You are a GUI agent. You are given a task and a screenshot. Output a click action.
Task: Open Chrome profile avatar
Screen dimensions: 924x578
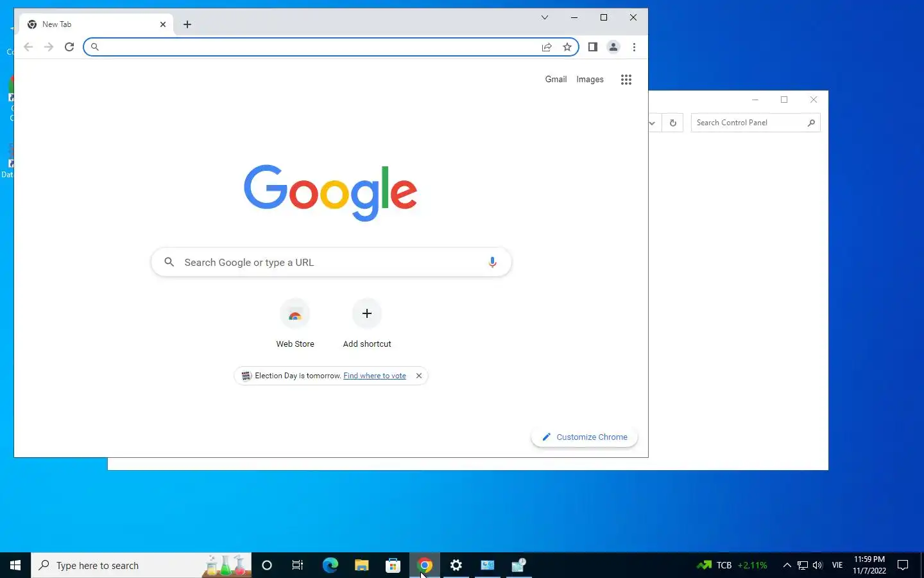tap(613, 47)
